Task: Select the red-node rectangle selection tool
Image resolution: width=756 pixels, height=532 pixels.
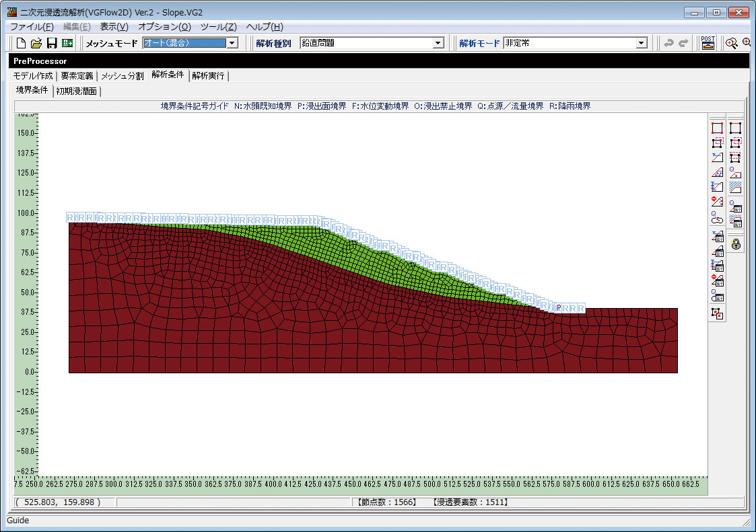Action: click(718, 128)
